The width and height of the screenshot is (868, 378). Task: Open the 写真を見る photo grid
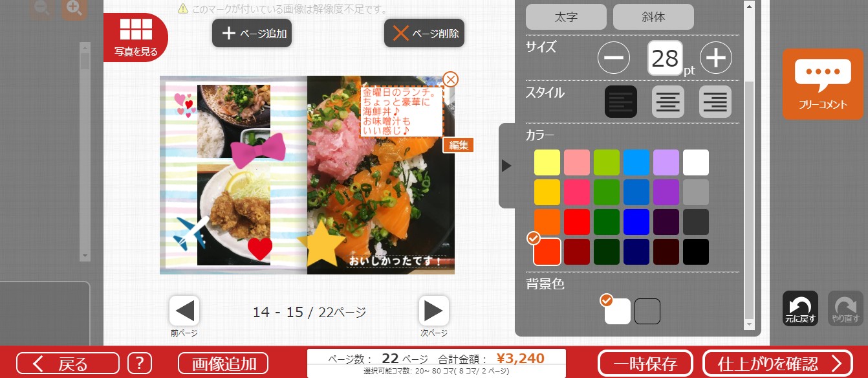click(136, 37)
